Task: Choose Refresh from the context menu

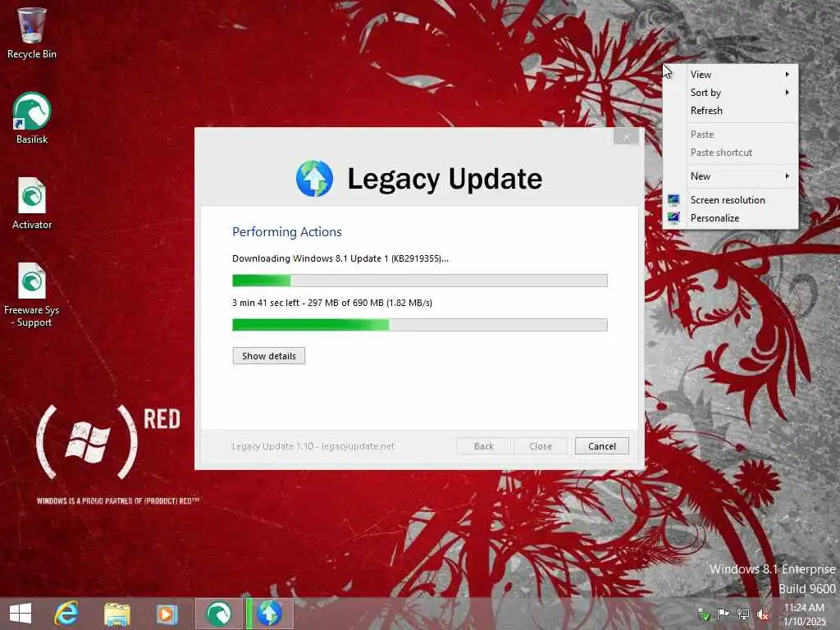Action: coord(730,111)
